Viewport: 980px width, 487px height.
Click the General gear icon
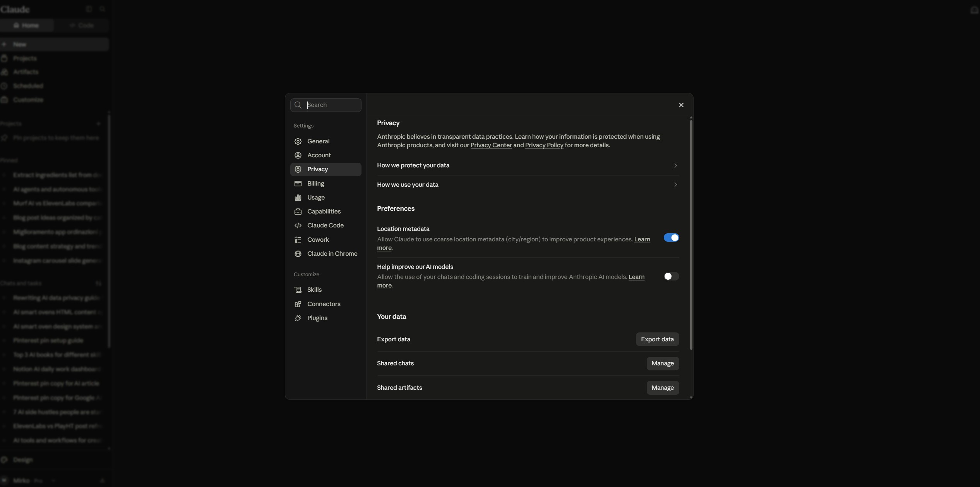point(298,141)
